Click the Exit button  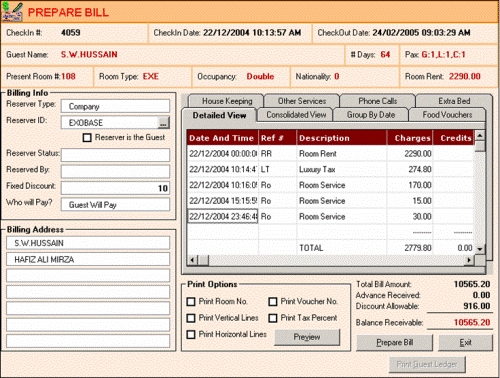[x=465, y=342]
